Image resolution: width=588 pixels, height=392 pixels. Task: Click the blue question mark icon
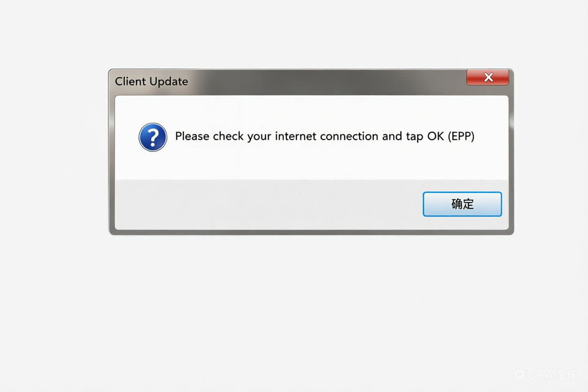pyautogui.click(x=153, y=137)
